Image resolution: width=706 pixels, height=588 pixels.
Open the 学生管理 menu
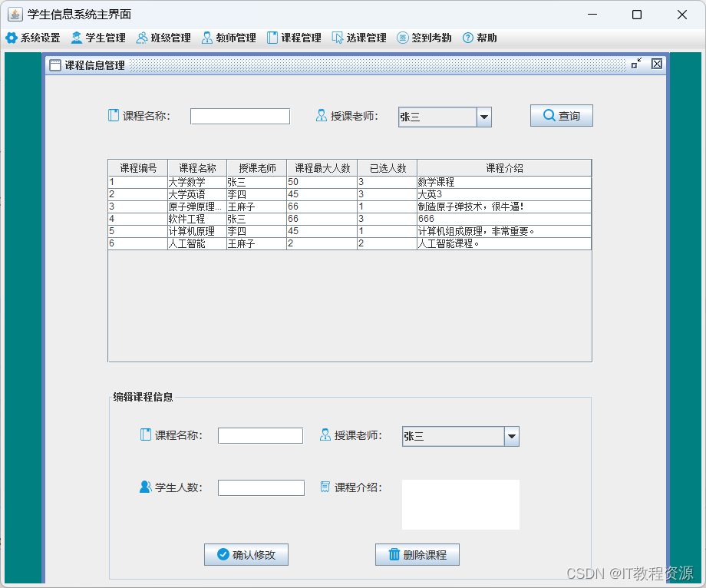coord(98,38)
